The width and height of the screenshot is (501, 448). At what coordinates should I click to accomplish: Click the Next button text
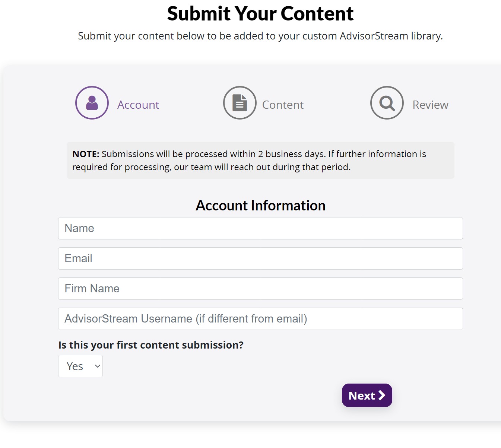[x=362, y=395]
